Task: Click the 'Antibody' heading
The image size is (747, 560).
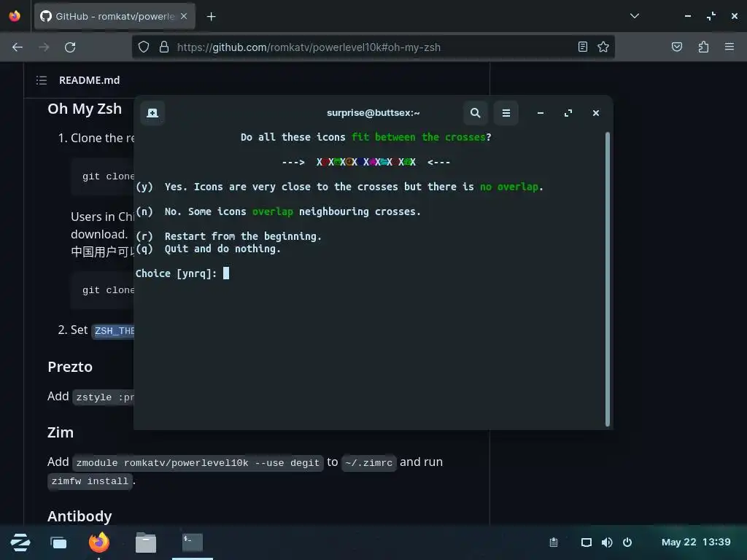Action: [80, 516]
